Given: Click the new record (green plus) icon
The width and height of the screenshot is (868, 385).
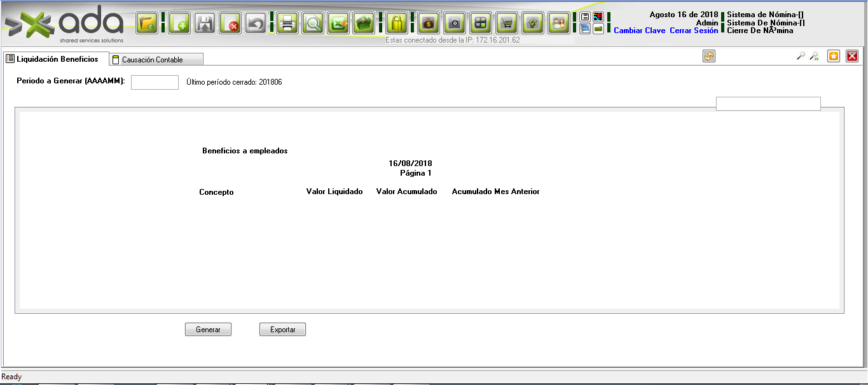Looking at the screenshot, I should 180,24.
